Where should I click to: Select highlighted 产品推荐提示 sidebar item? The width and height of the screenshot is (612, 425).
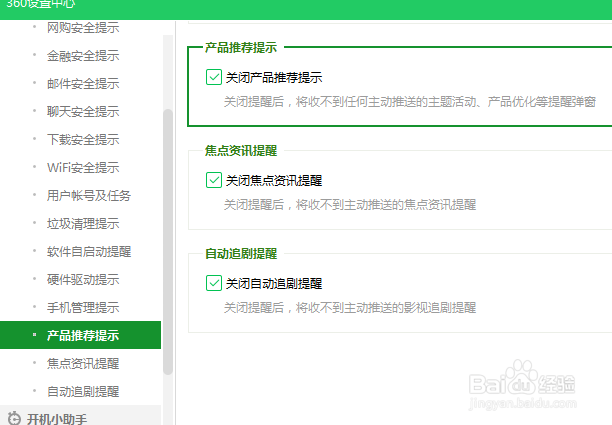(x=80, y=335)
